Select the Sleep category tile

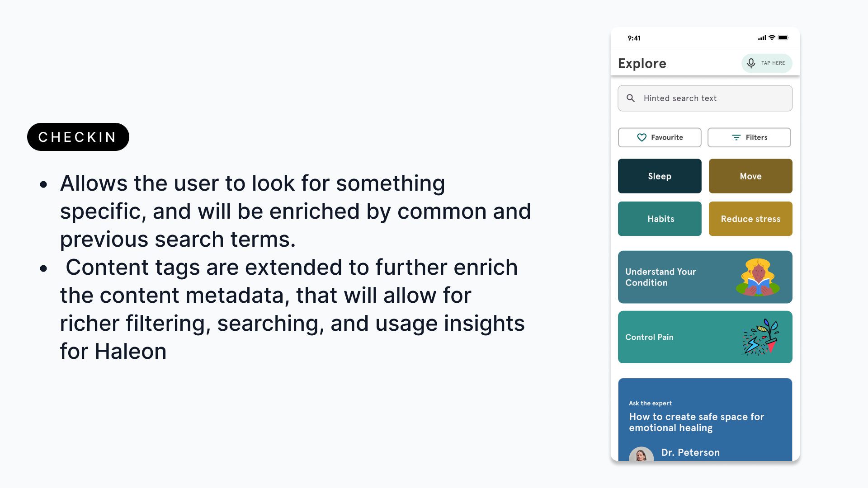pos(660,176)
